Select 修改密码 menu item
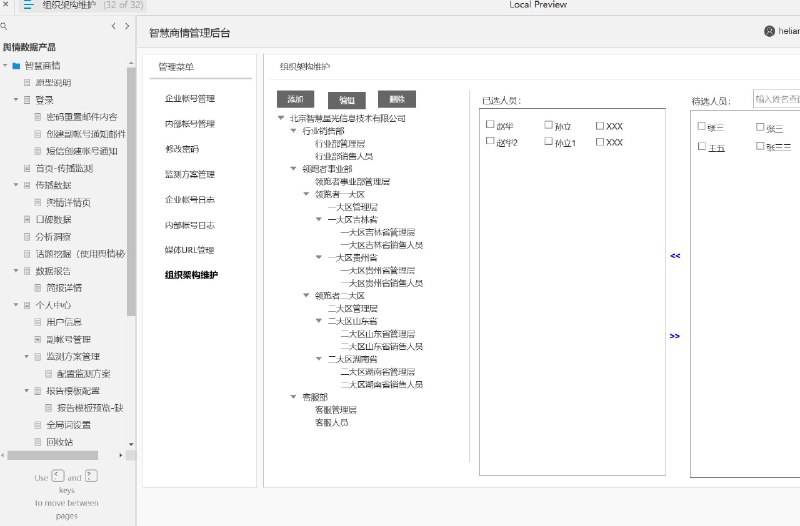This screenshot has width=800, height=526. pos(182,149)
